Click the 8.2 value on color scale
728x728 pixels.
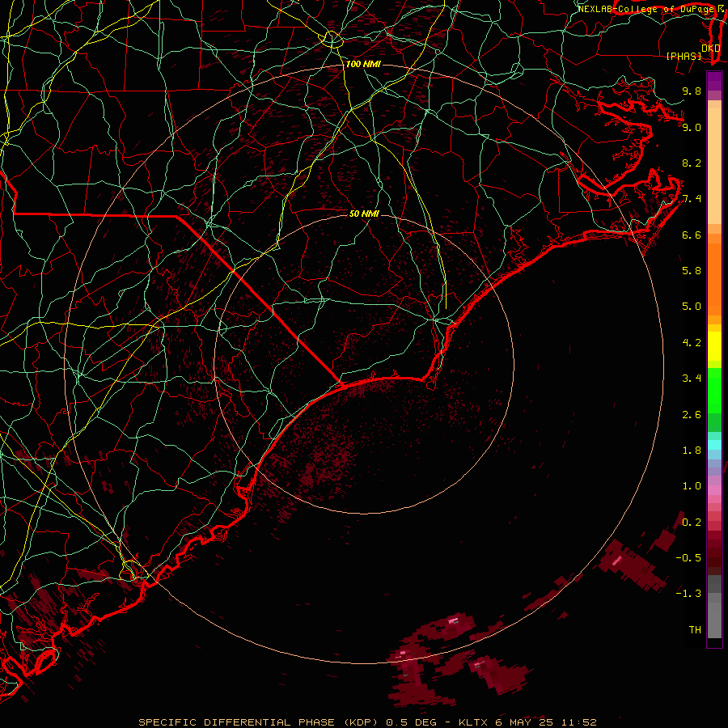(x=692, y=163)
